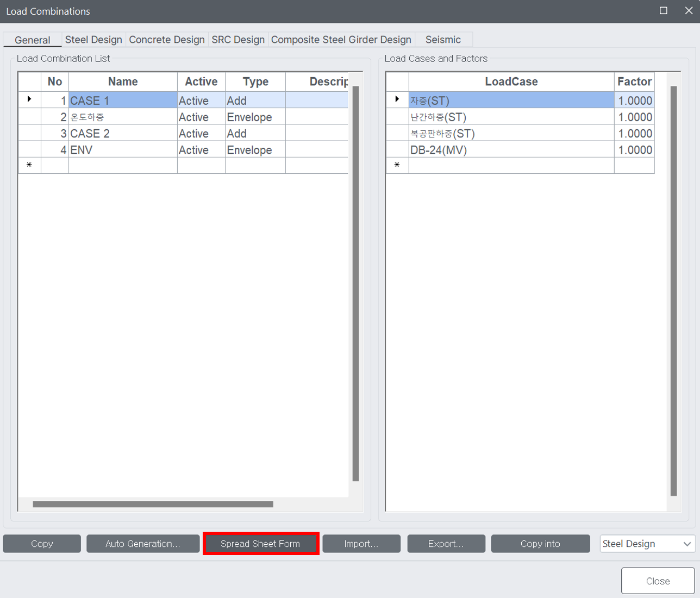This screenshot has width=700, height=598.
Task: Click the Import button
Action: click(x=361, y=544)
